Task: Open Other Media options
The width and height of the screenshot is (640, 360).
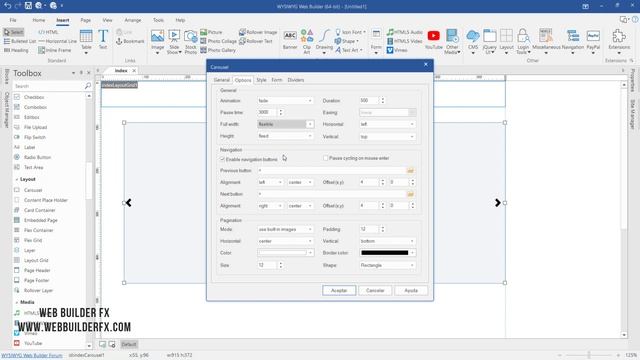Action: (452, 41)
